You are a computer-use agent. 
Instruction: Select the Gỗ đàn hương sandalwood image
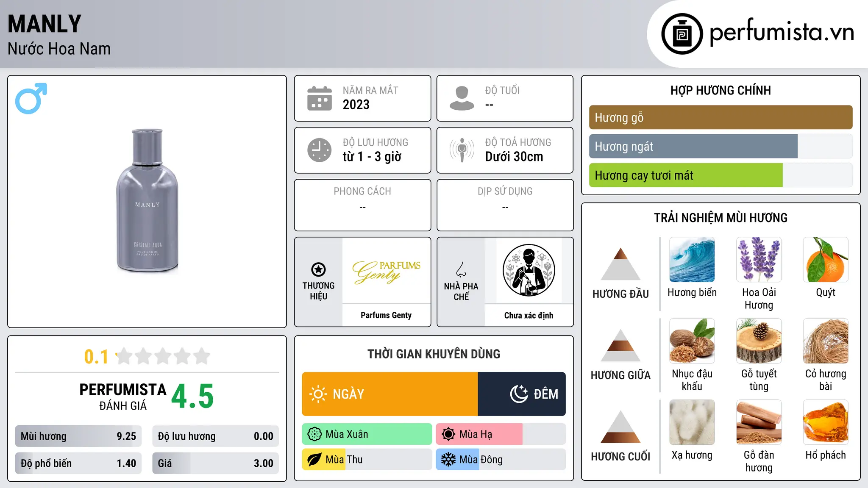(759, 422)
